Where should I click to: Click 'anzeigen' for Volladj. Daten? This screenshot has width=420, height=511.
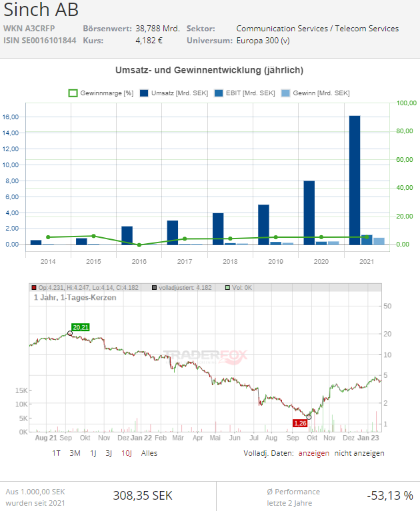(x=314, y=453)
